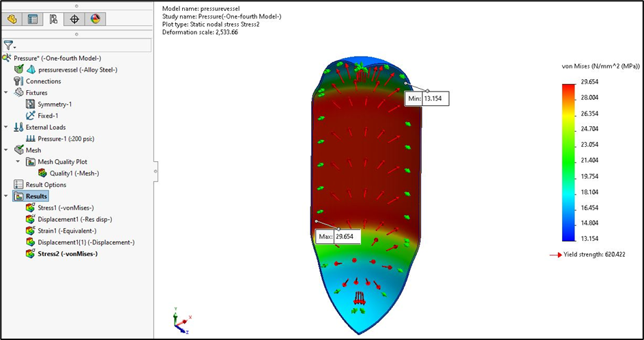Click the Min: 13.154 annotation callout
Screen dimensions: 644x340
[x=427, y=99]
